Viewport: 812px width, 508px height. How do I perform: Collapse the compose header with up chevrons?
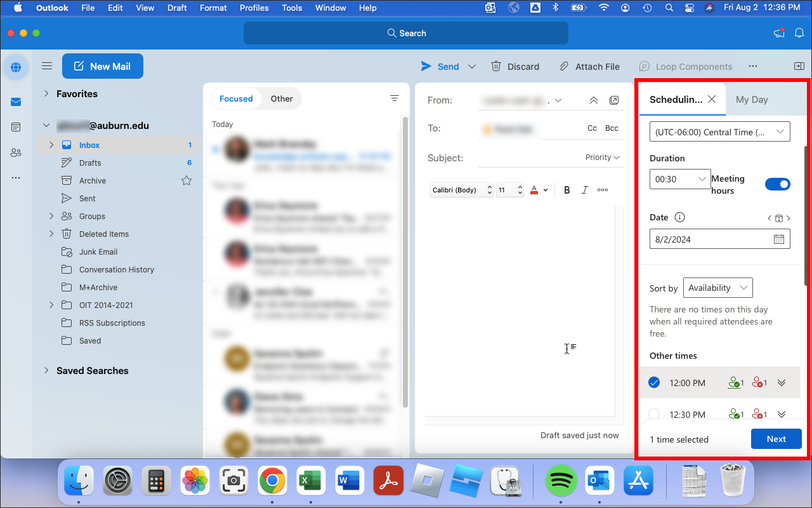594,100
